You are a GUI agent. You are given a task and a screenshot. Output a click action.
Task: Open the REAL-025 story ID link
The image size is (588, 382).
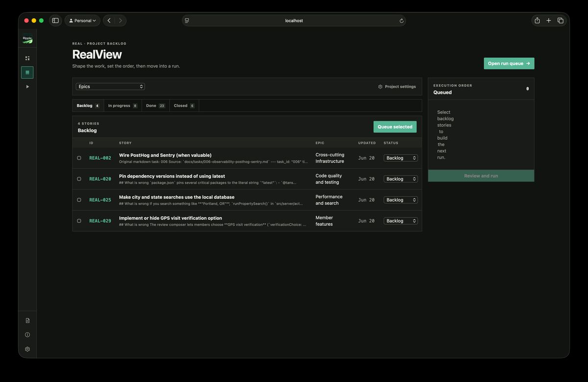(100, 200)
